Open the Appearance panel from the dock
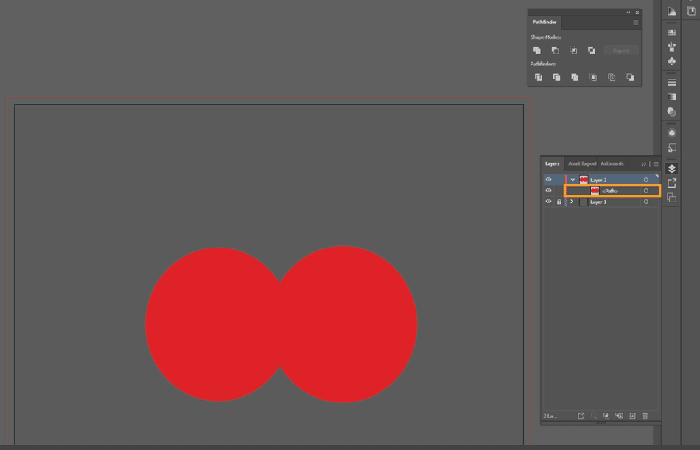The height and width of the screenshot is (450, 700). [x=671, y=133]
